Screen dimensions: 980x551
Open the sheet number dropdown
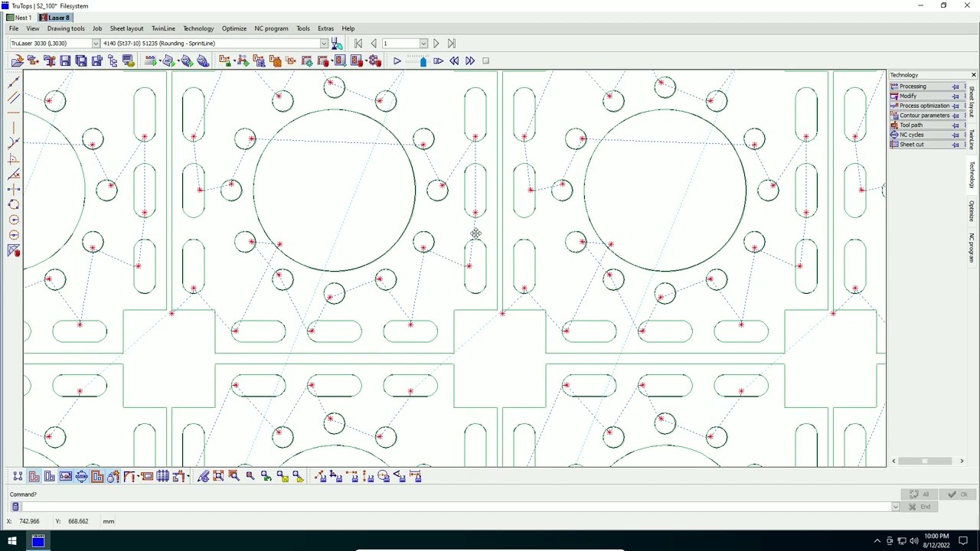[423, 44]
